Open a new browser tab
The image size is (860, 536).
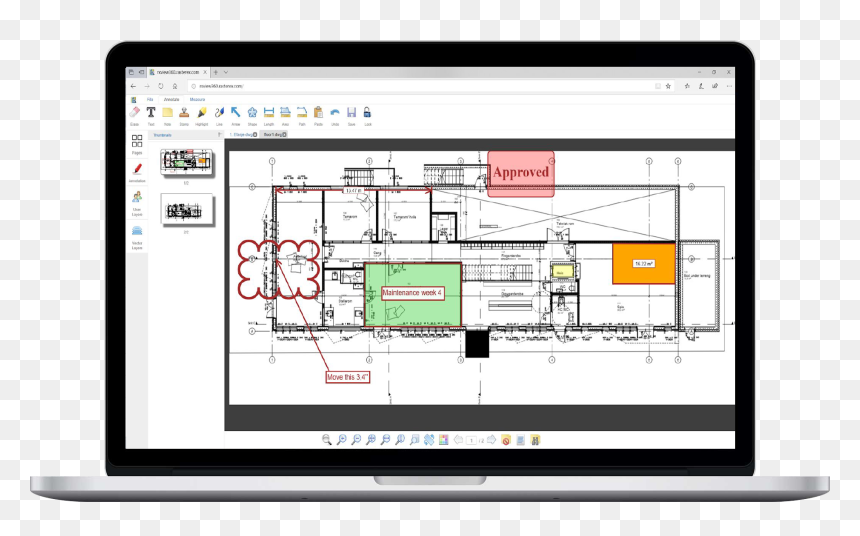tap(216, 72)
